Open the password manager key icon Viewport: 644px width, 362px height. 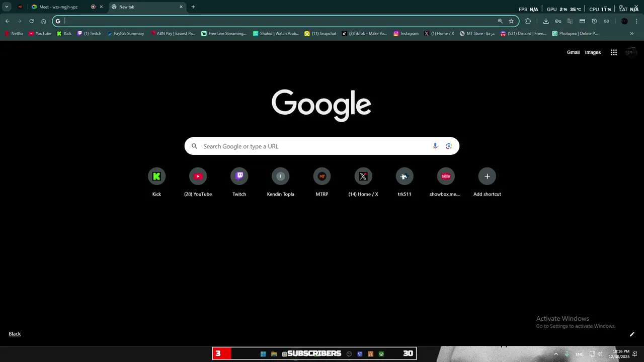pos(558,21)
